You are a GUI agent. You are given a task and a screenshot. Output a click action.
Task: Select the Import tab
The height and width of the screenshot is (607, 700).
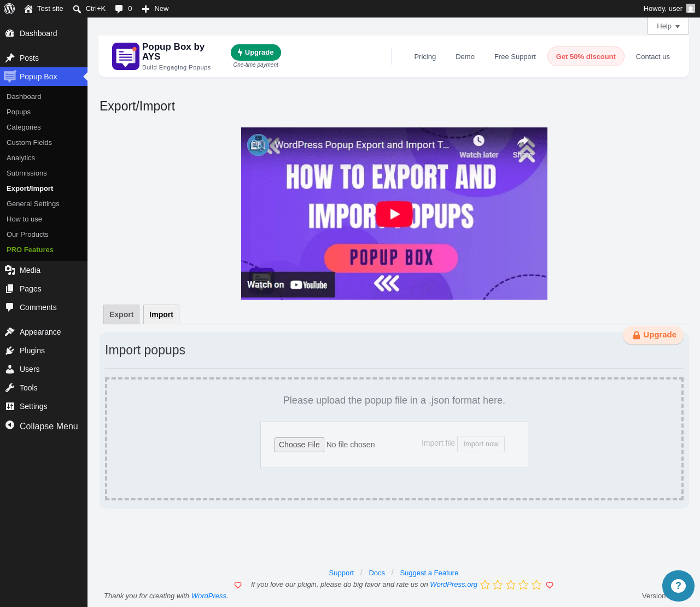(161, 314)
